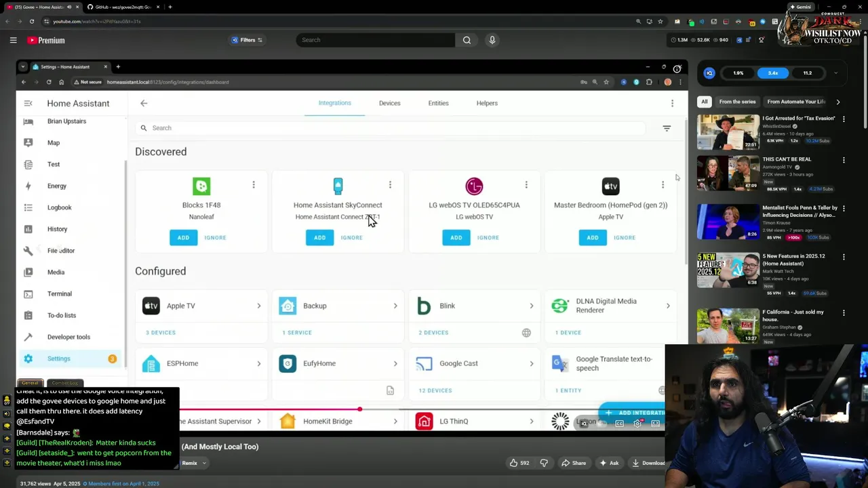This screenshot has height=488, width=868.
Task: Open To-do lists in the sidebar
Action: 71,315
